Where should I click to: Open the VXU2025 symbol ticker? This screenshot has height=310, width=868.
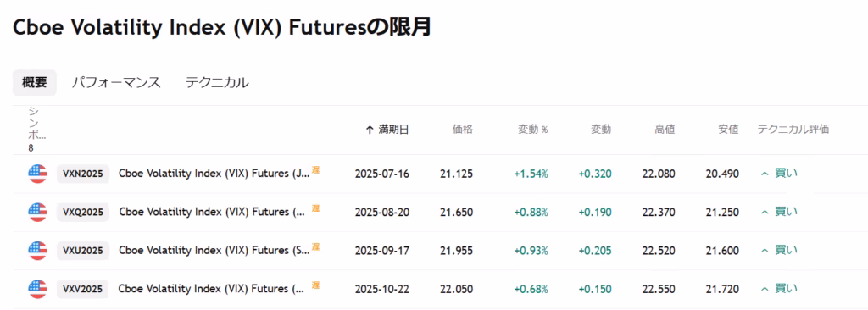tap(83, 251)
